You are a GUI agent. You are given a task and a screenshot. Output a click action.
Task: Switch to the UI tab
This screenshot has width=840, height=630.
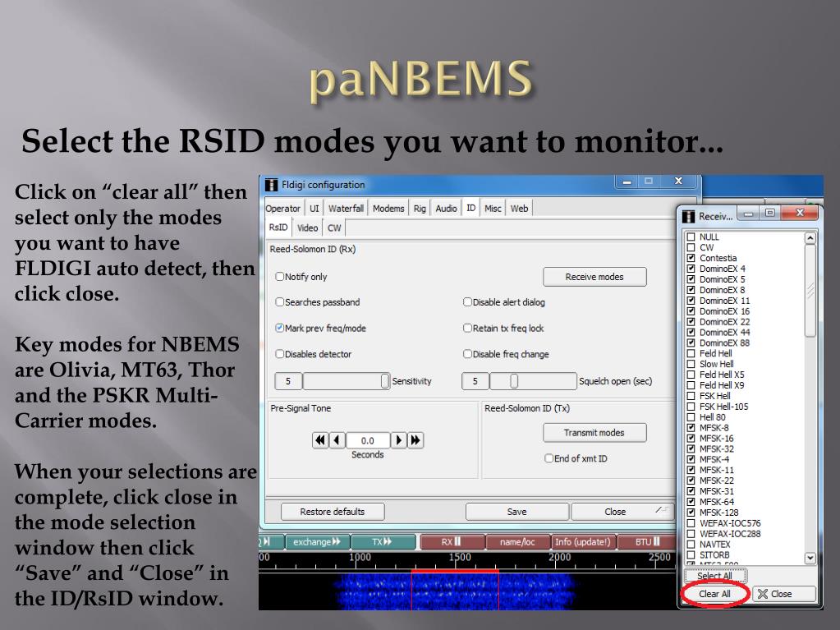[314, 209]
